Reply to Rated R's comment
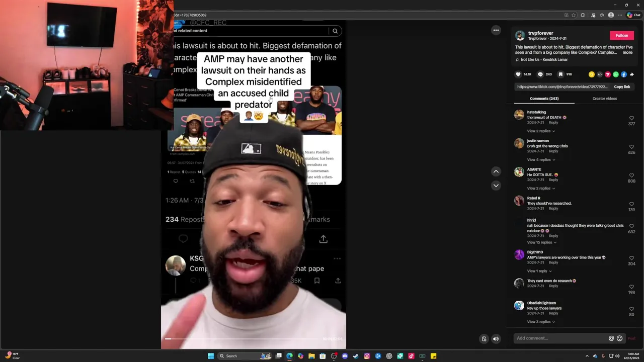644x362 pixels. tap(553, 209)
